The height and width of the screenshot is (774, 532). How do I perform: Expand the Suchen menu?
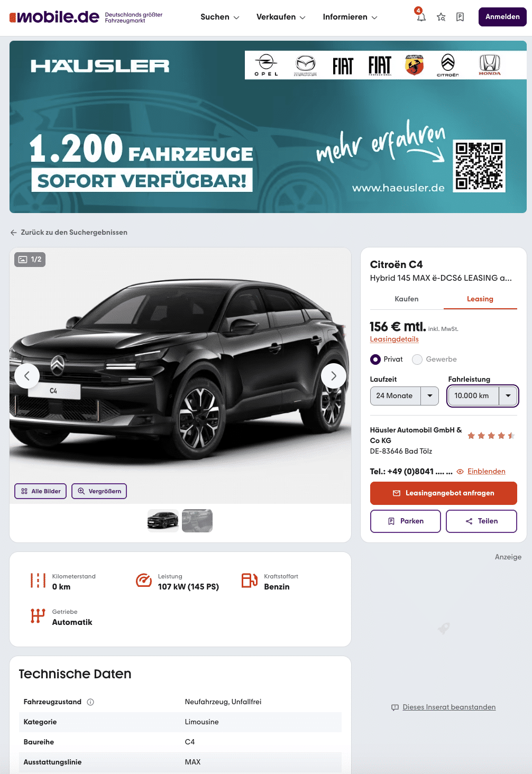point(220,17)
